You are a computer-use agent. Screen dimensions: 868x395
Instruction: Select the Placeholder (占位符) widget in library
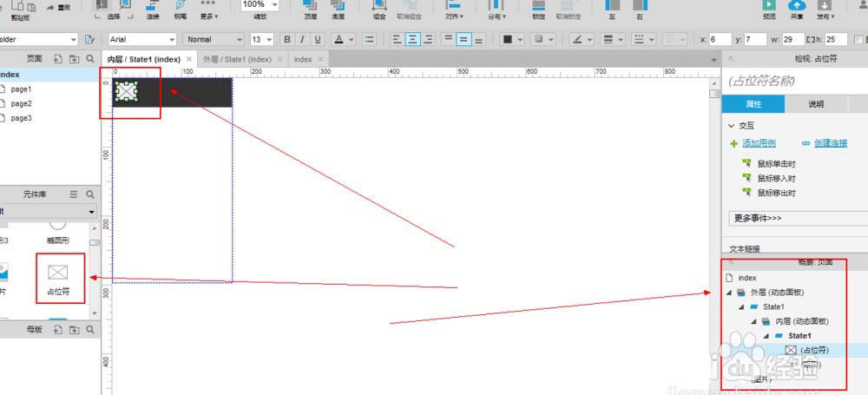pos(57,279)
